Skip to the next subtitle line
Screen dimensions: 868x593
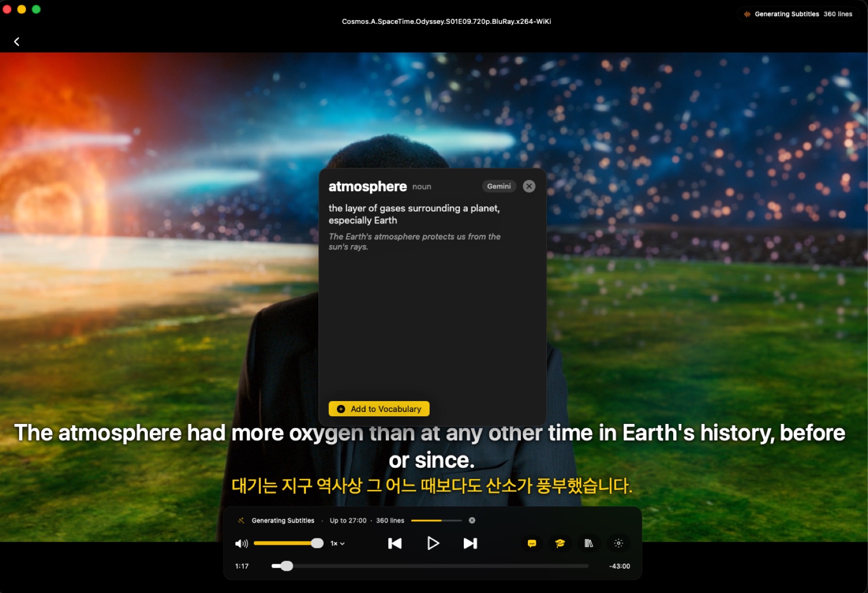(470, 543)
